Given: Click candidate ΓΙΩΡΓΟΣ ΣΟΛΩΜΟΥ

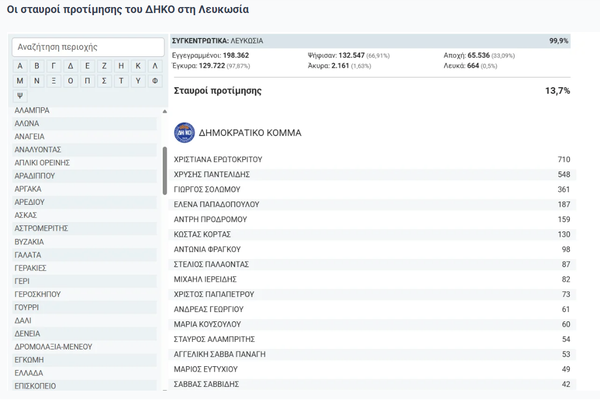Looking at the screenshot, I should tap(372, 189).
